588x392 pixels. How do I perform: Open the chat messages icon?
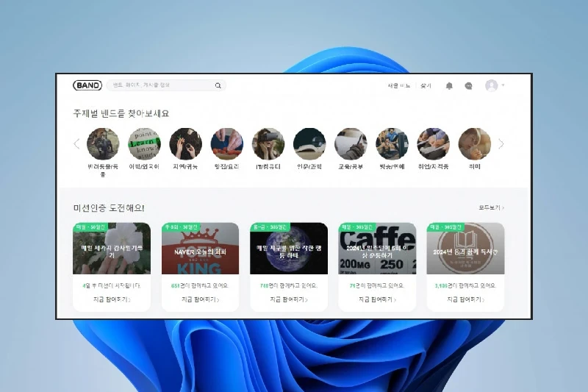click(x=468, y=86)
